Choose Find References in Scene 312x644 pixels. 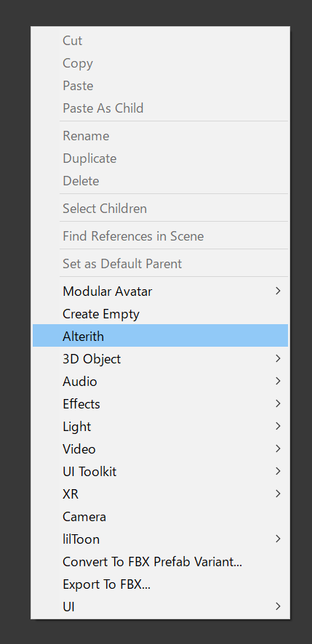point(160,236)
